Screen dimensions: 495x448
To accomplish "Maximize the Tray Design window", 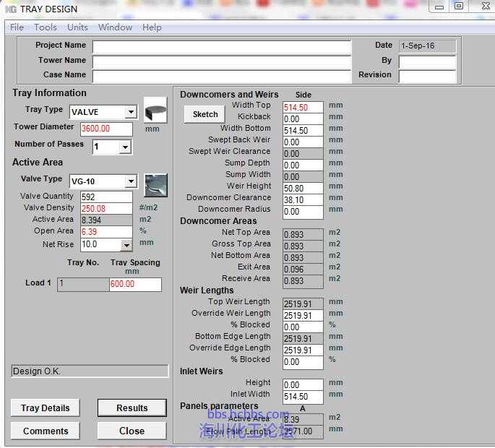I will coord(459,7).
